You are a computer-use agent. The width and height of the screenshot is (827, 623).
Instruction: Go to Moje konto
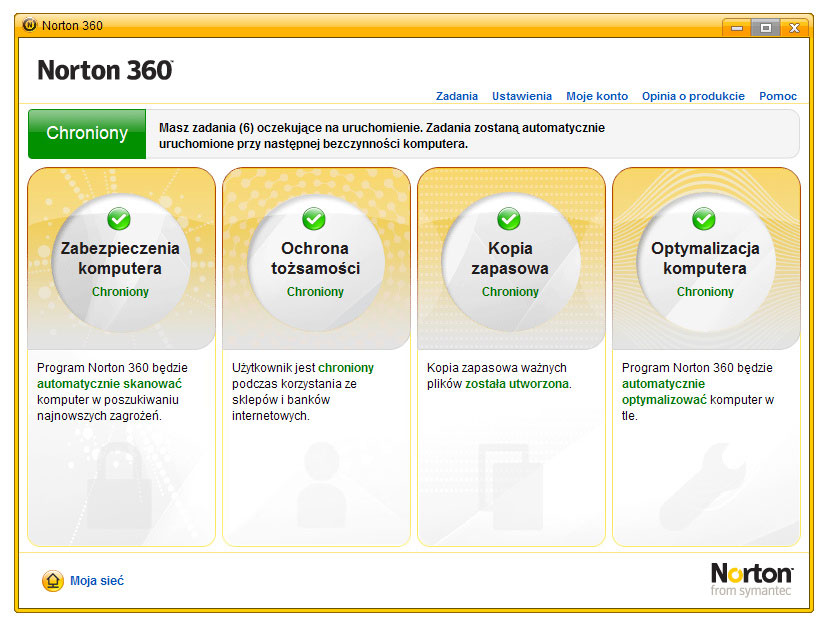coord(597,96)
